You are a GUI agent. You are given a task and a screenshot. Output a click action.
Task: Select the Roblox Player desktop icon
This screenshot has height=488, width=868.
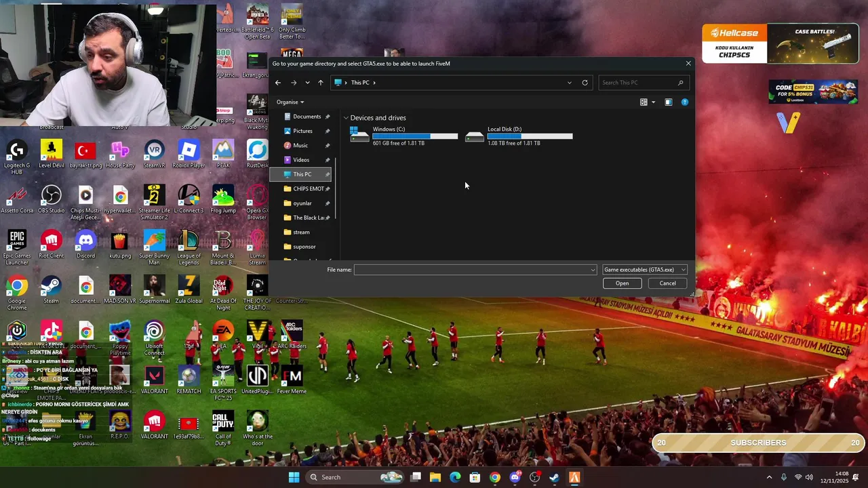coord(189,155)
